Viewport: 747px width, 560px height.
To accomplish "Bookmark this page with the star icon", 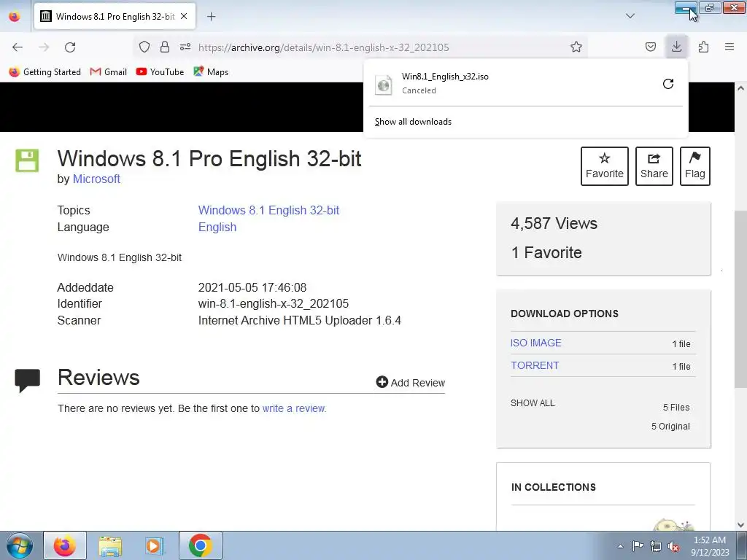I will pyautogui.click(x=576, y=47).
